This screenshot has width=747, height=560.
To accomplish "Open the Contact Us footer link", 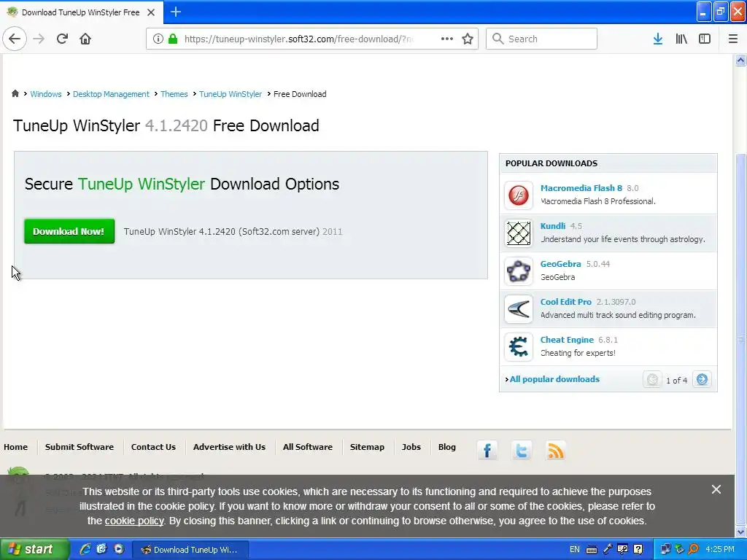I will coord(153,447).
